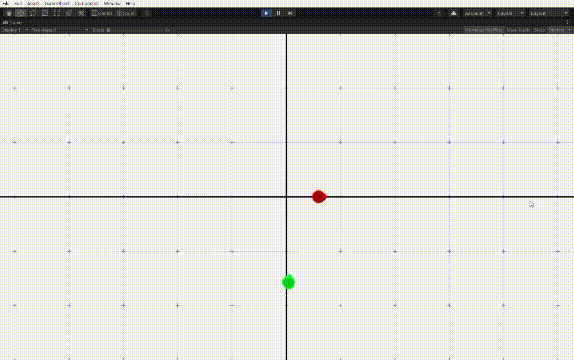The width and height of the screenshot is (574, 360).
Task: Open Collab/services status icon
Action: pos(439,14)
